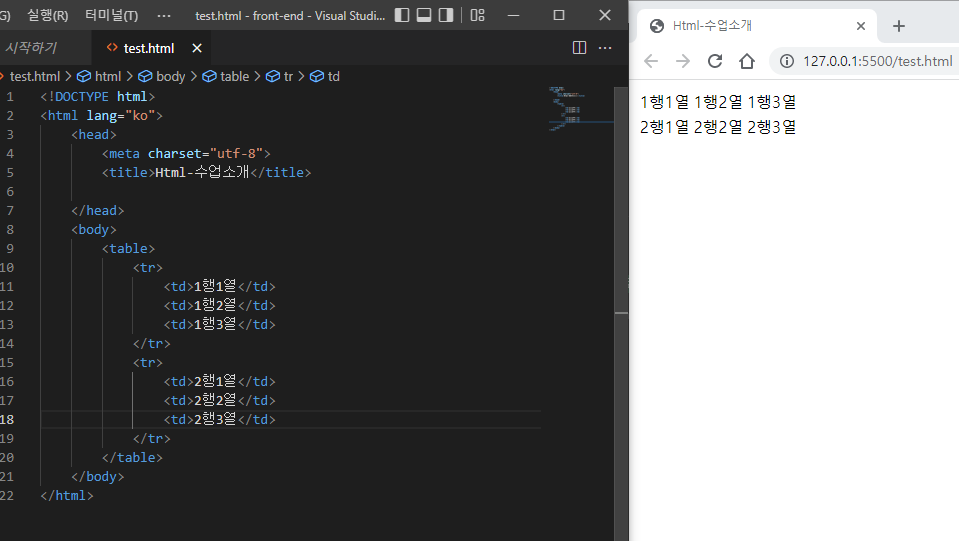Open a new browser tab

(898, 26)
